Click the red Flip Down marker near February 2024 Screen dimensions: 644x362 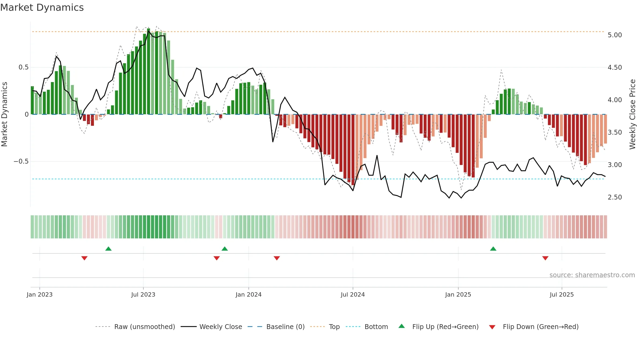tap(277, 258)
